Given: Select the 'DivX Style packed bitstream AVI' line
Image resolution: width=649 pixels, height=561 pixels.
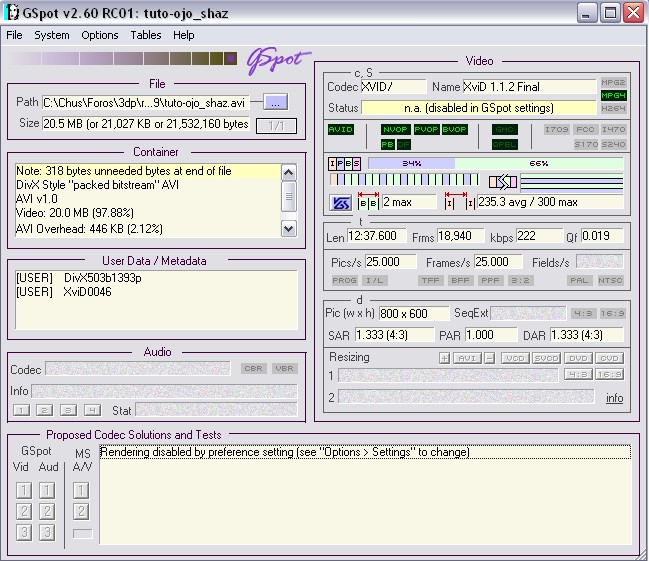Looking at the screenshot, I should point(97,185).
